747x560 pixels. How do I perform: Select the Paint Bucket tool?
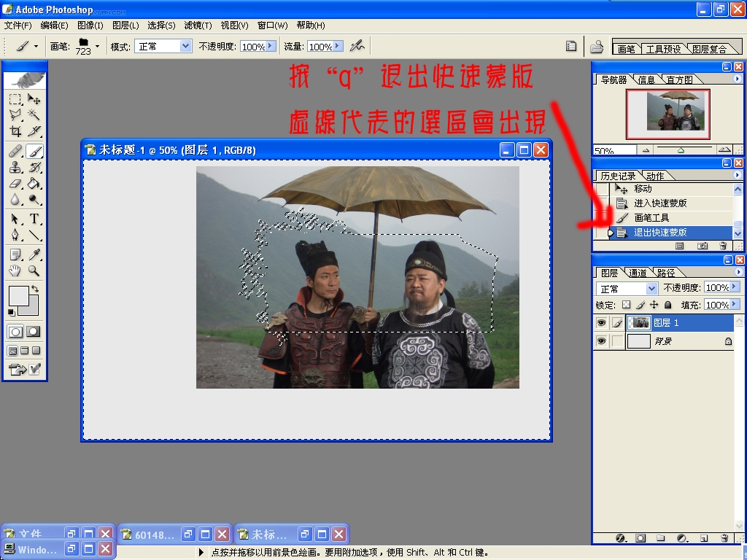34,183
